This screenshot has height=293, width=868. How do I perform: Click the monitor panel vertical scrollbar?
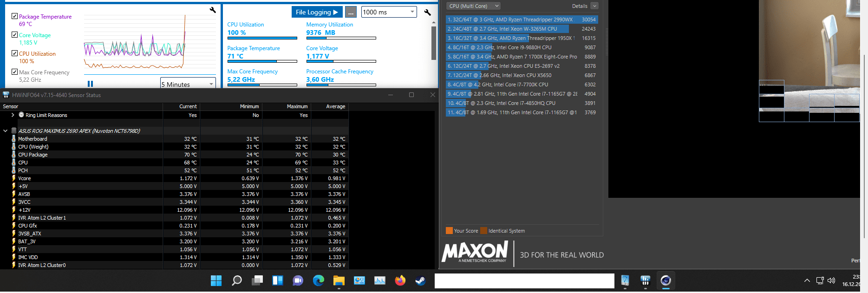point(434,43)
